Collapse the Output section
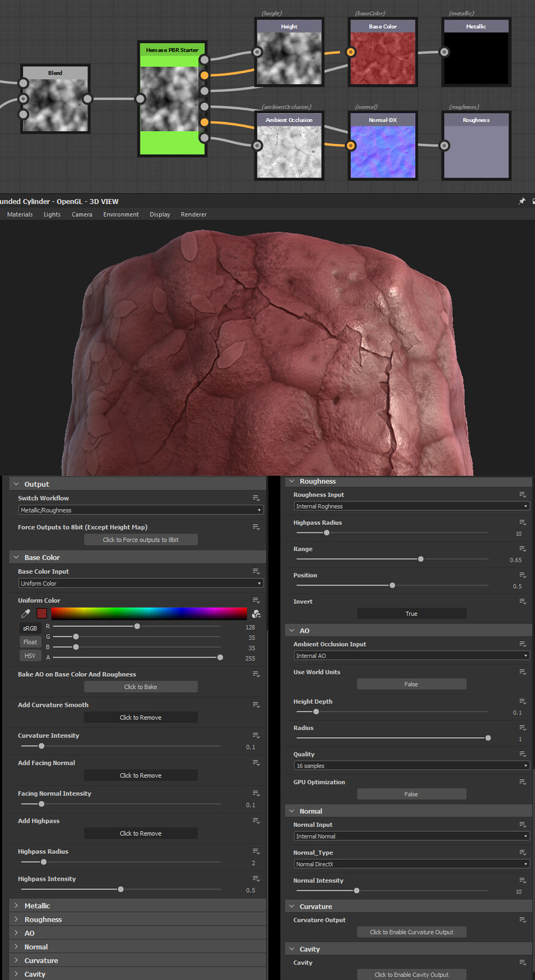535x980 pixels. [x=138, y=484]
